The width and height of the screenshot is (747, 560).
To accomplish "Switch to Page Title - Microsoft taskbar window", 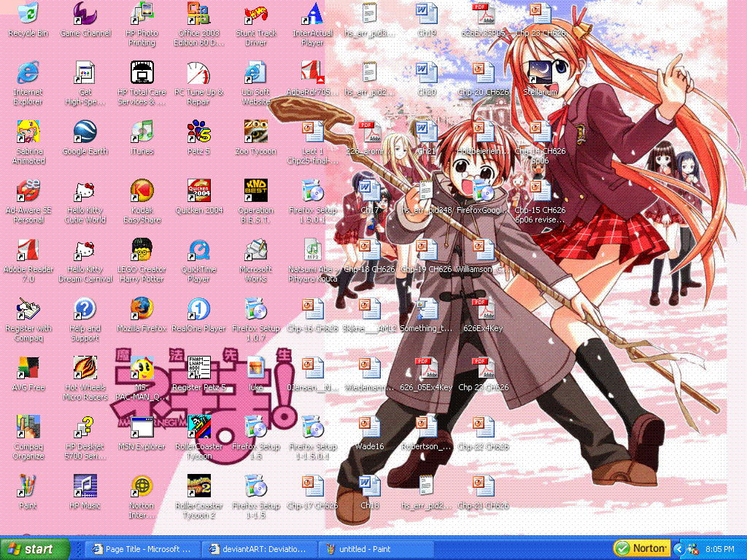I will click(142, 549).
